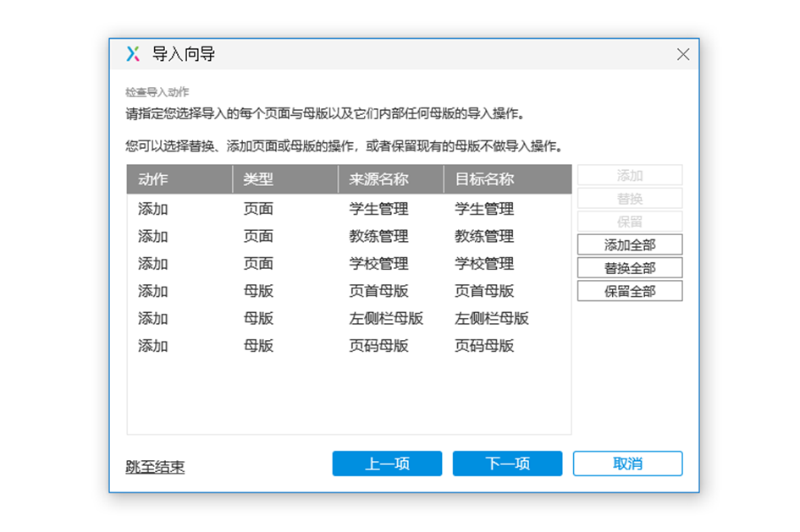The image size is (800, 532).
Task: Click the Axure logo icon in title bar
Action: pyautogui.click(x=133, y=53)
